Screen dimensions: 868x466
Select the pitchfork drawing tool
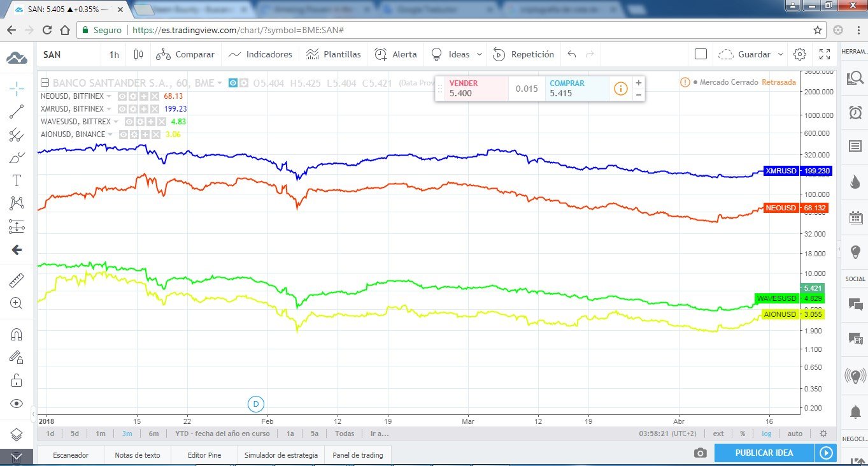pyautogui.click(x=17, y=135)
